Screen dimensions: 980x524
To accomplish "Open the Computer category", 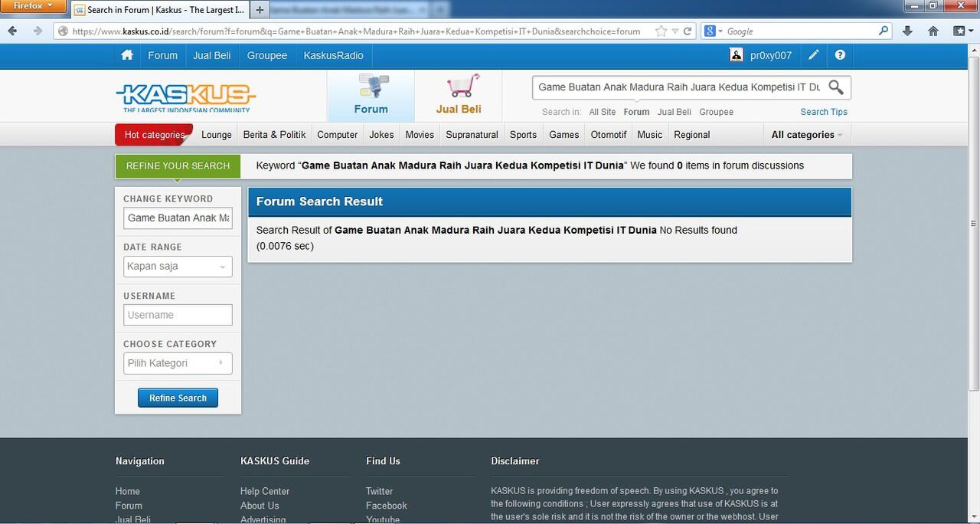I will tap(338, 135).
